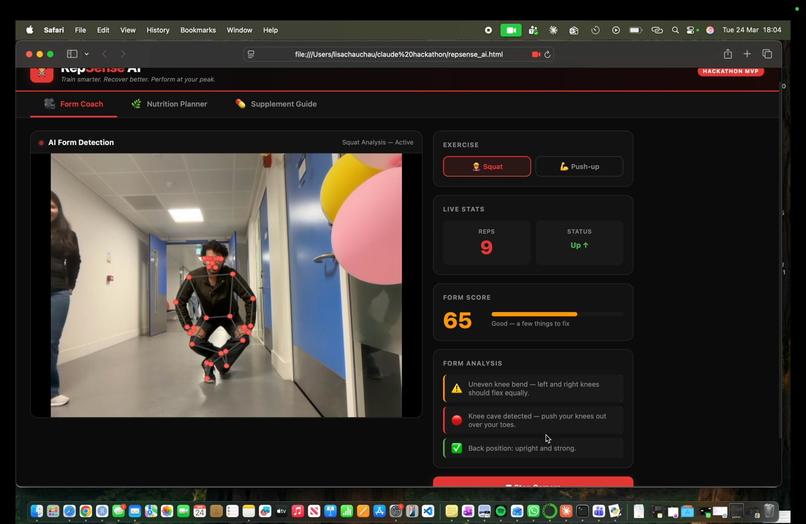Open Spotlight search magnifier icon
Viewport: 806px width, 524px height.
(x=675, y=30)
